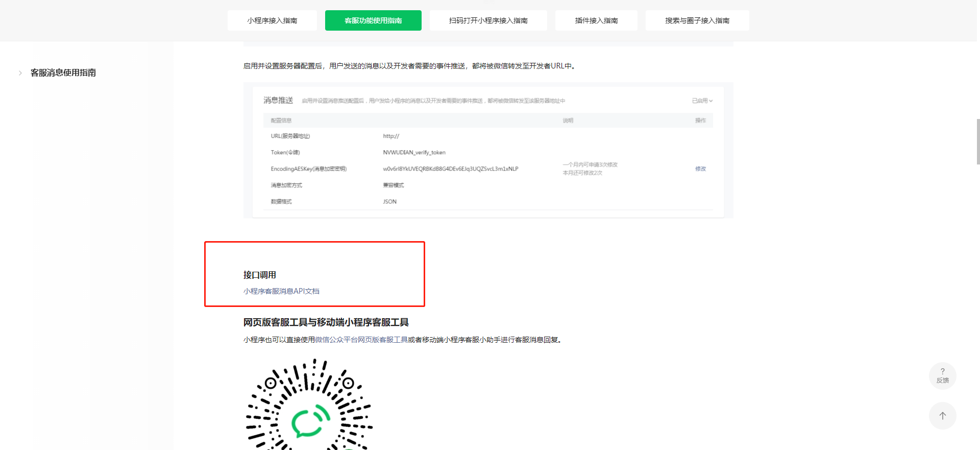Screen dimensions: 980x450
Task: Click the back-to-top arrow button
Action: (x=943, y=416)
